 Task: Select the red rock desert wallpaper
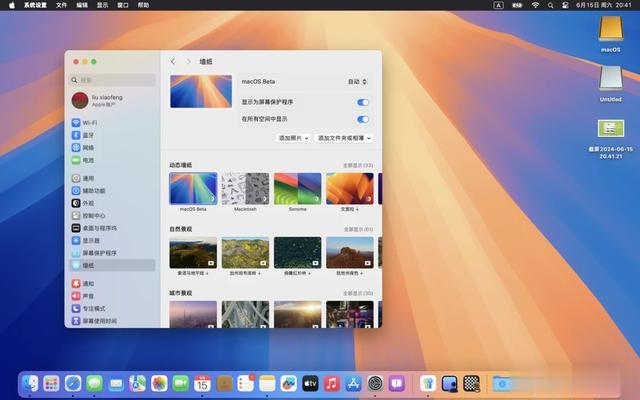(x=350, y=252)
